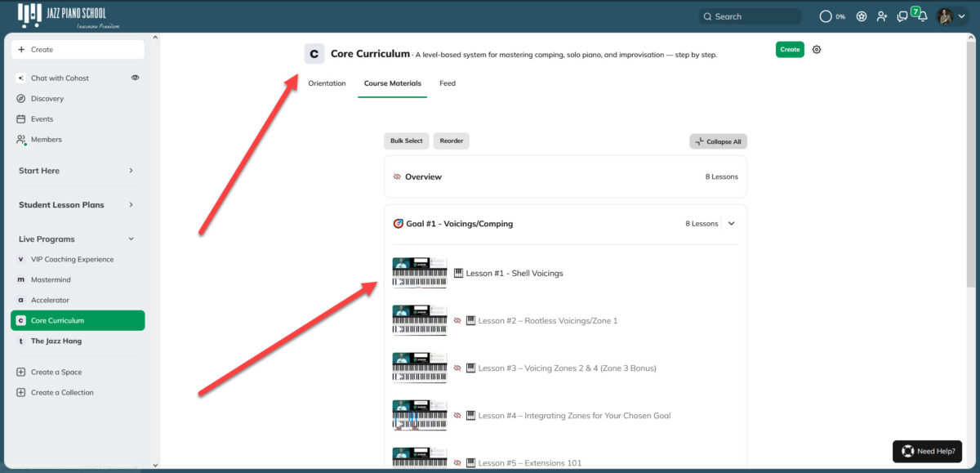Open the Discovery compass icon in sidebar
This screenshot has width=980, height=473.
tap(21, 99)
